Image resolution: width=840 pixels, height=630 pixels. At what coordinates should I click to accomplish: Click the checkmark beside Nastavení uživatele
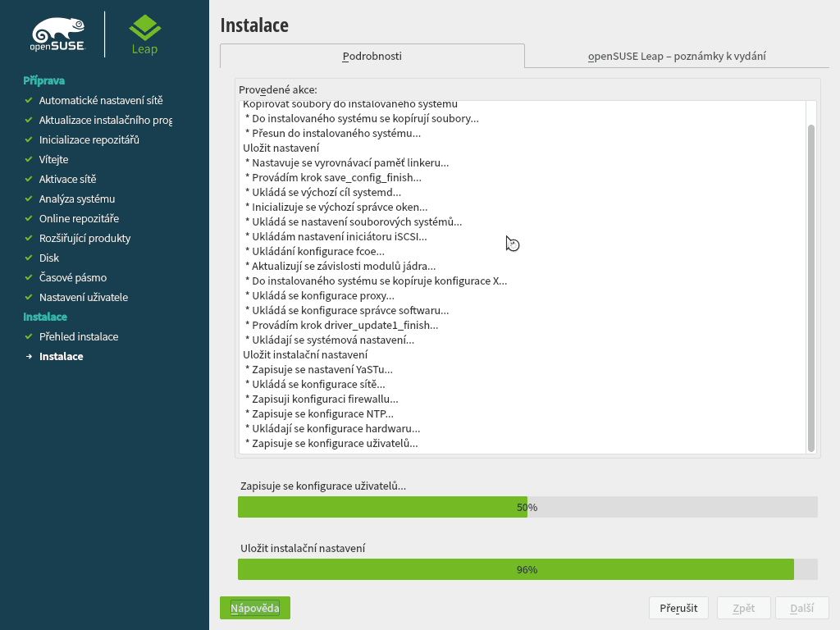(29, 297)
